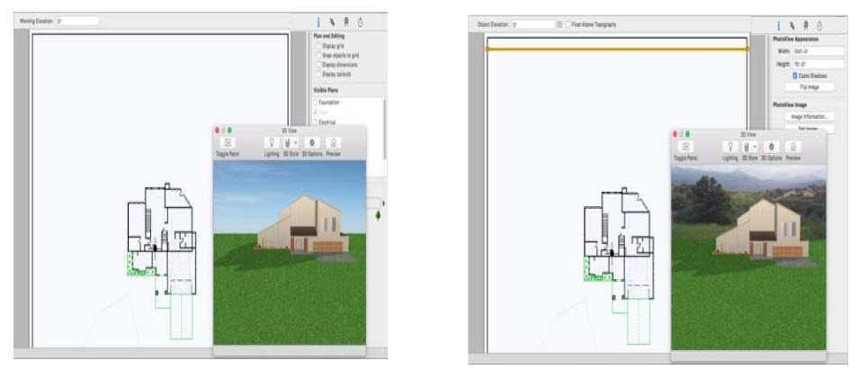Click the Working Elevation field in left window
Screen dimensions: 868x379
(77, 21)
